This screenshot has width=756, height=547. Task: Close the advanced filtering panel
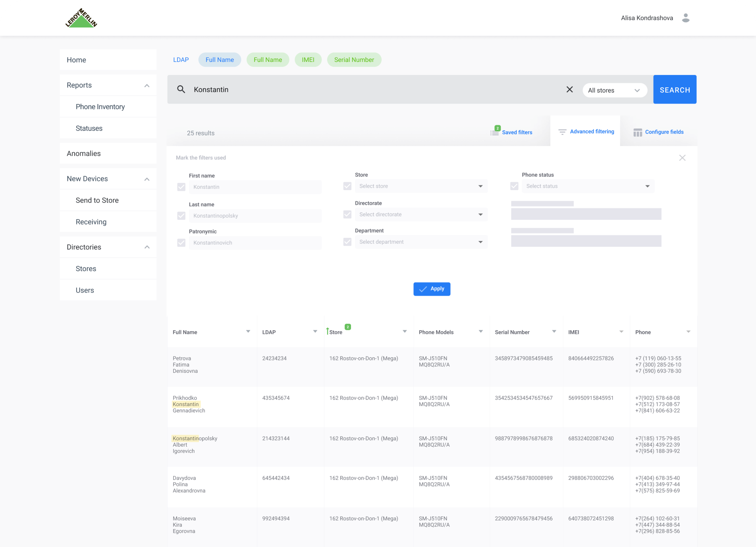point(682,158)
